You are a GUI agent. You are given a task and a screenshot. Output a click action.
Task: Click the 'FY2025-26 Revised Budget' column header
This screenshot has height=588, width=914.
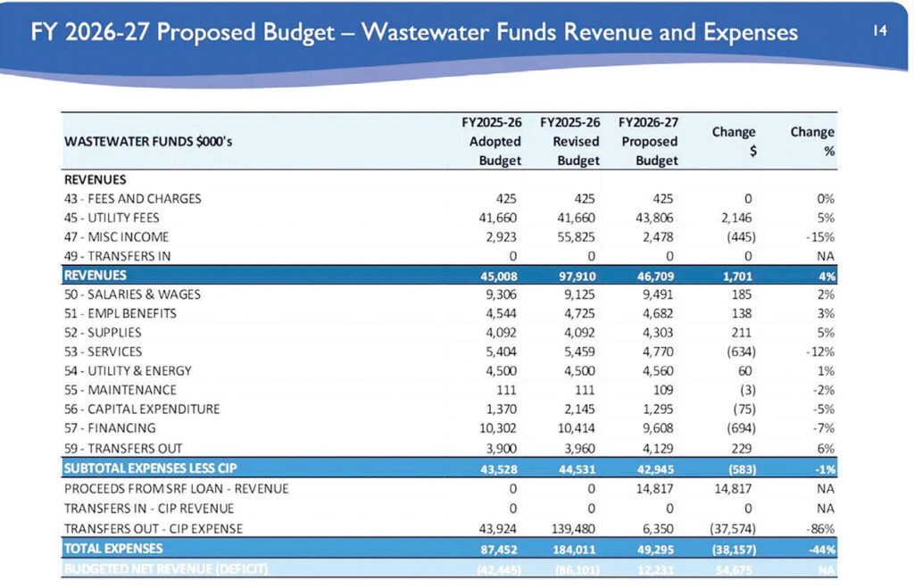point(569,142)
